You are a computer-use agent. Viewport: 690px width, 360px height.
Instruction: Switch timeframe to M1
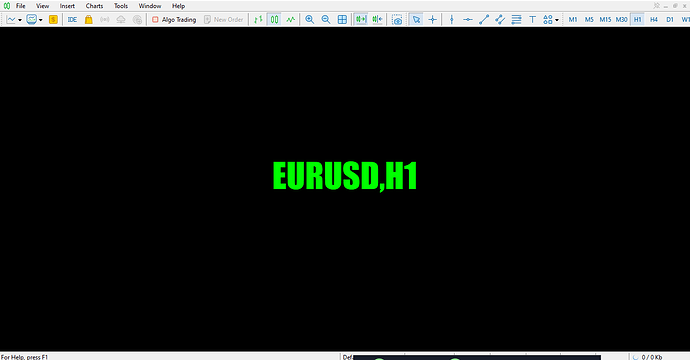tap(573, 19)
